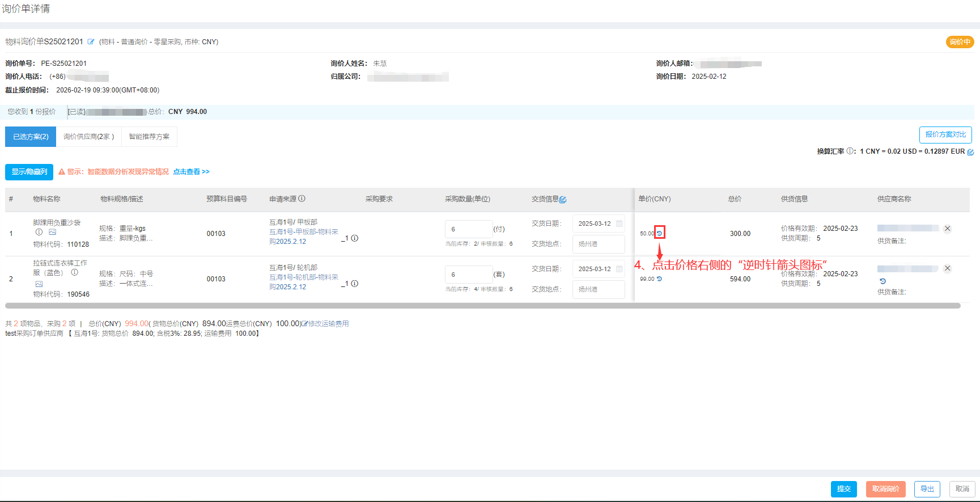
Task: Remove supplier in row 1 with X
Action: point(948,229)
